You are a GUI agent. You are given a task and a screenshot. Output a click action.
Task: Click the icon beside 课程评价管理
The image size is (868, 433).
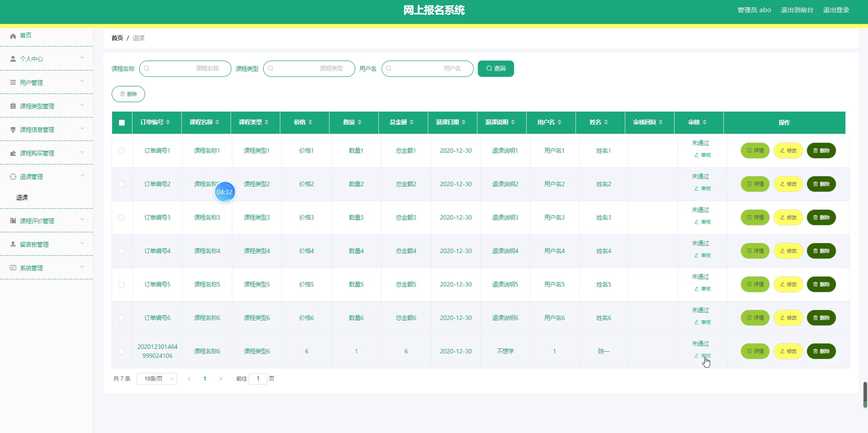pos(13,221)
